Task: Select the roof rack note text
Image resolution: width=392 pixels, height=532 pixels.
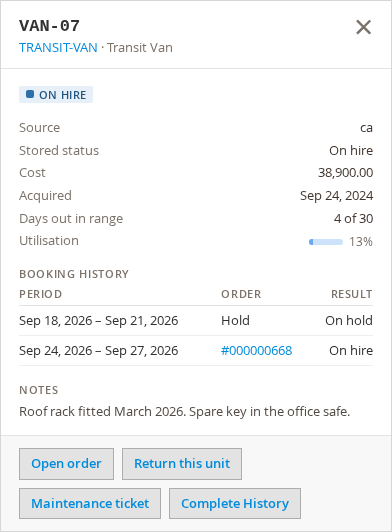Action: pyautogui.click(x=184, y=412)
